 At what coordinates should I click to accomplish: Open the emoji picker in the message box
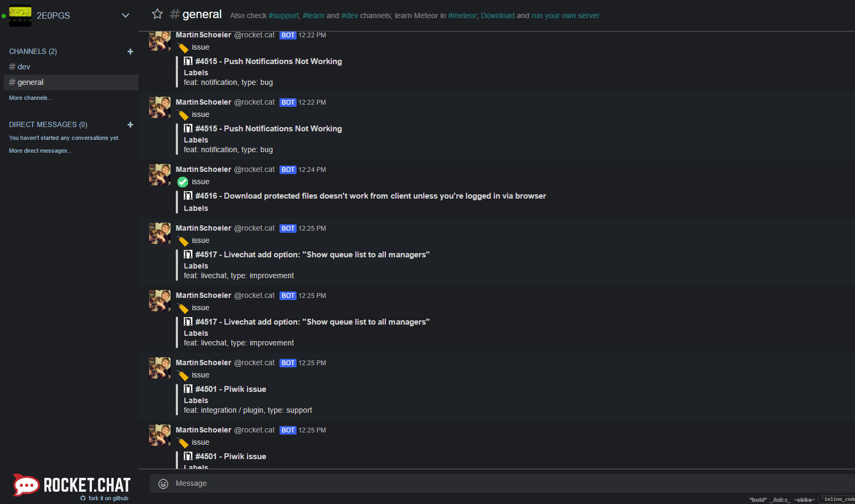pyautogui.click(x=162, y=484)
